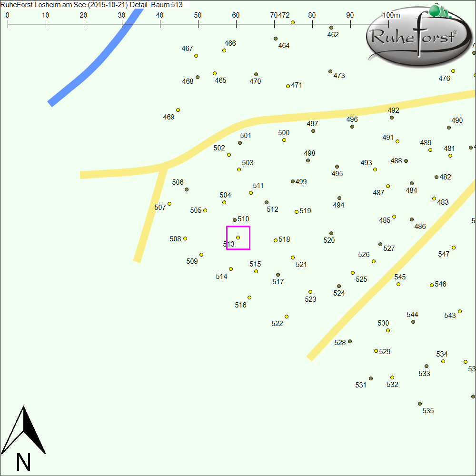
Task: Click tree label 488
Action: [x=396, y=161]
